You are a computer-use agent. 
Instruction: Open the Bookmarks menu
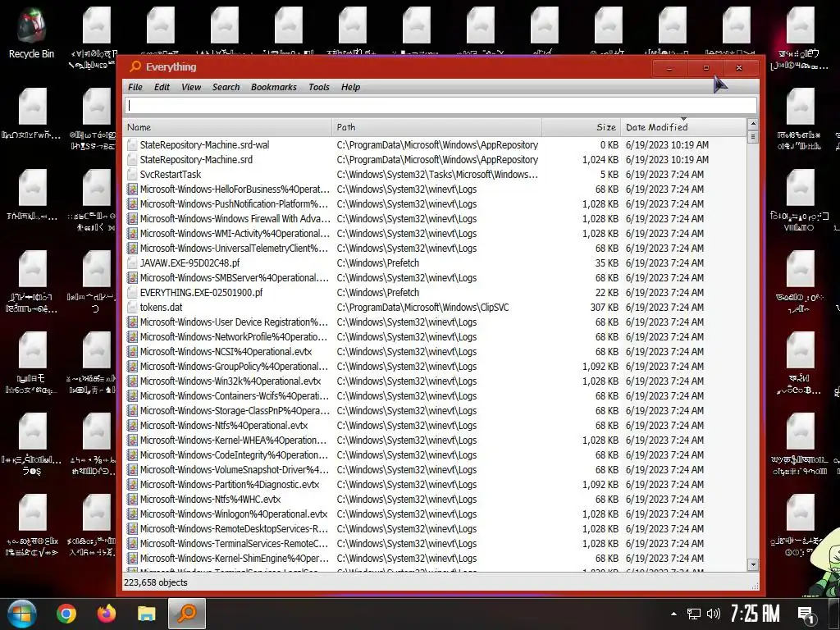(274, 87)
